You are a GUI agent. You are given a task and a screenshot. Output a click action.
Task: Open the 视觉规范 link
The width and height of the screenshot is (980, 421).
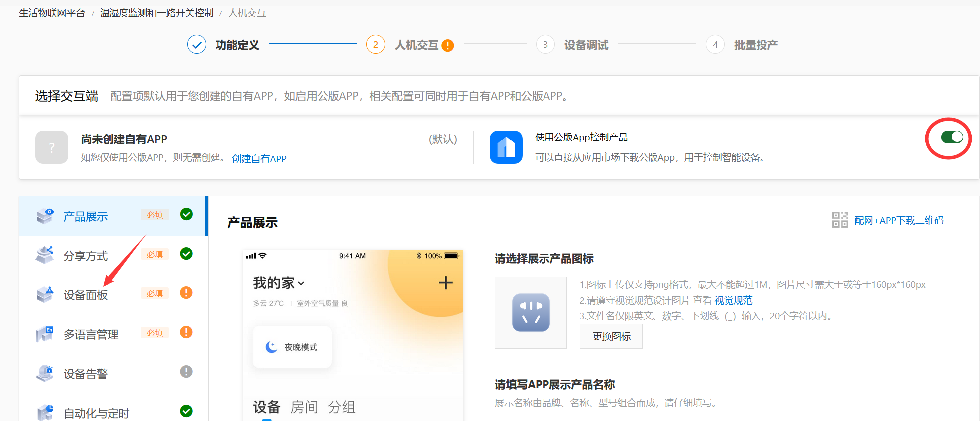coord(733,301)
